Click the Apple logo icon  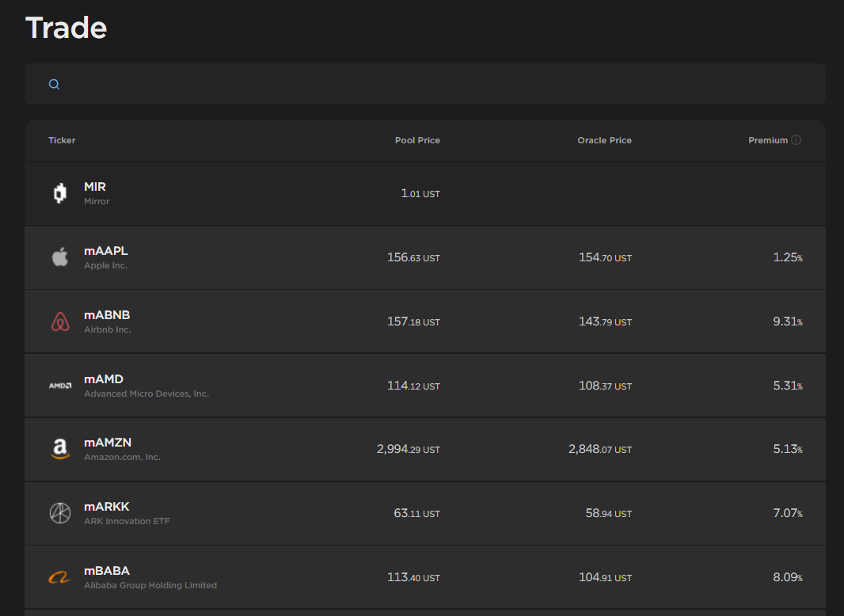point(60,257)
